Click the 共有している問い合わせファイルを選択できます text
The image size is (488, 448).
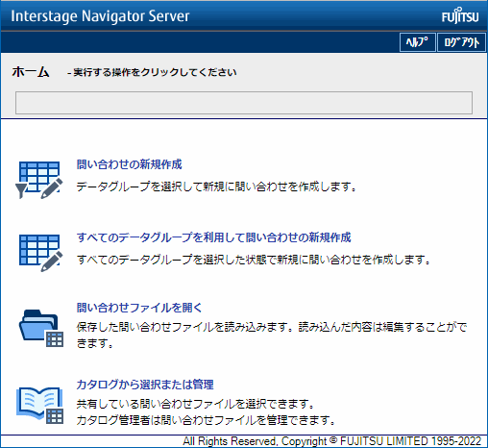click(195, 404)
